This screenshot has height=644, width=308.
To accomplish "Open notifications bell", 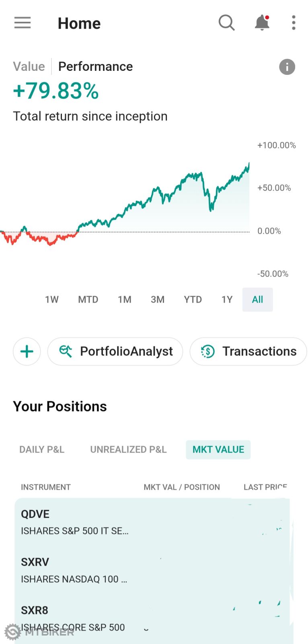I will (x=262, y=23).
